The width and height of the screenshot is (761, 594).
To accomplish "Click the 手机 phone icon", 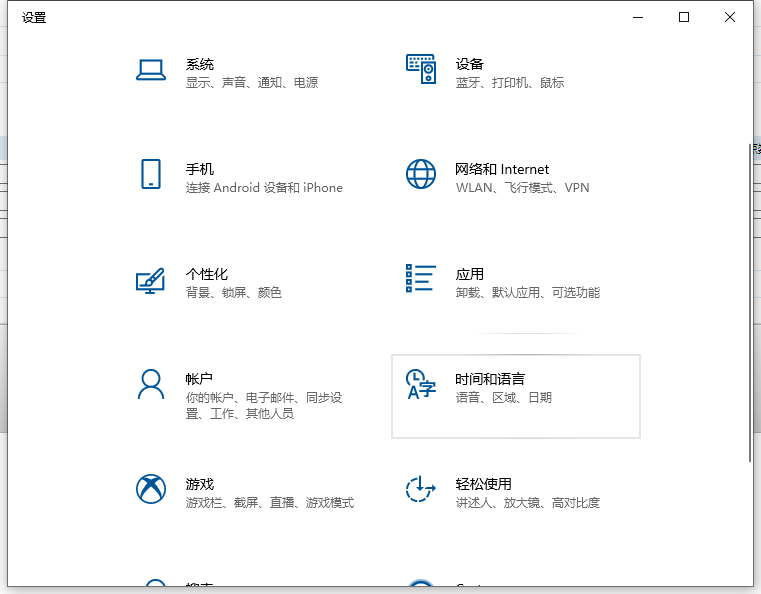I will 150,174.
